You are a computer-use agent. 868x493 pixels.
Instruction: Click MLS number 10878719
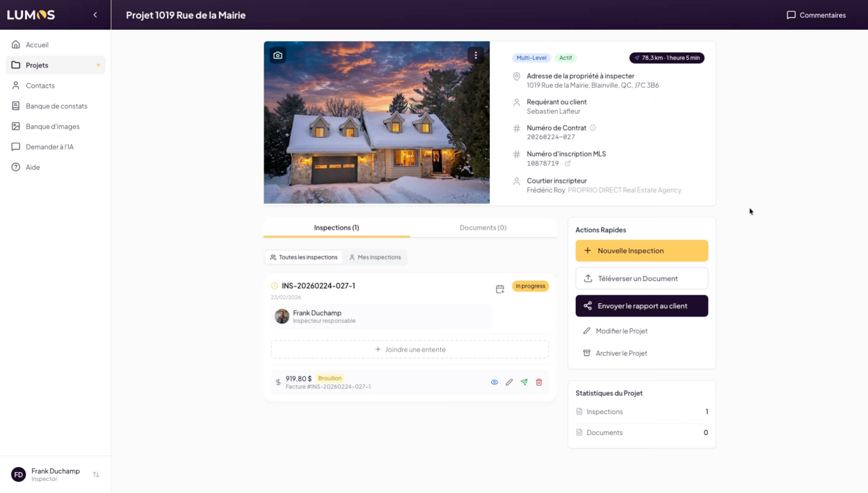[x=543, y=163]
